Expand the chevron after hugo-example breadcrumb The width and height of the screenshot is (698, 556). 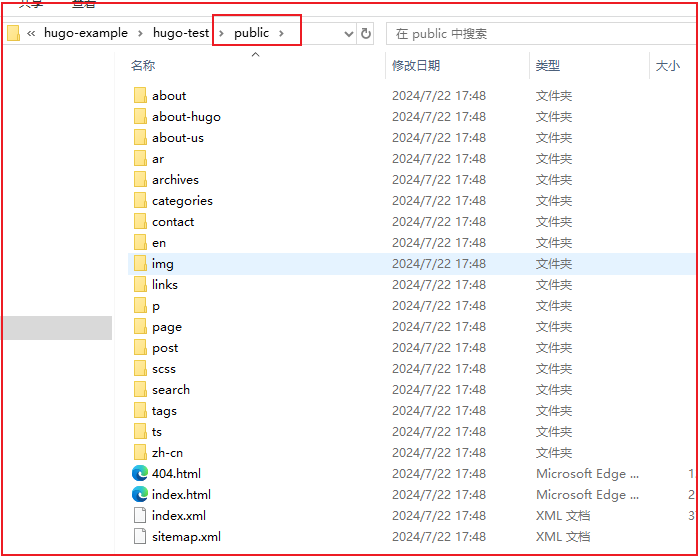(140, 33)
